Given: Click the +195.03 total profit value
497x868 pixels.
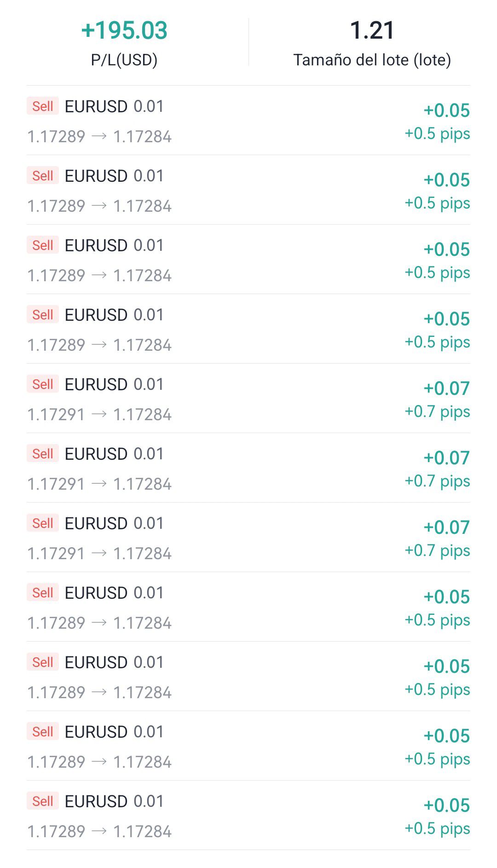Looking at the screenshot, I should point(124,30).
